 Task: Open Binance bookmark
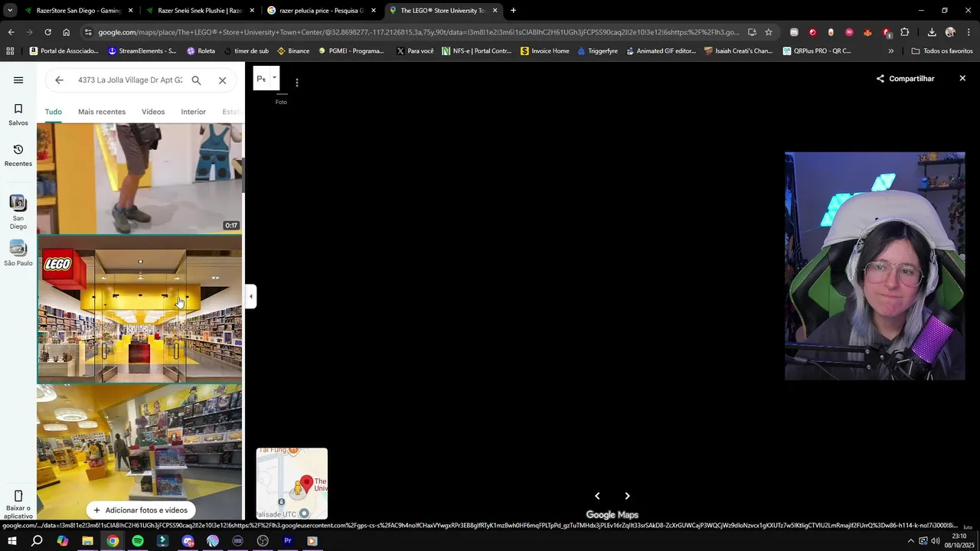coord(293,51)
